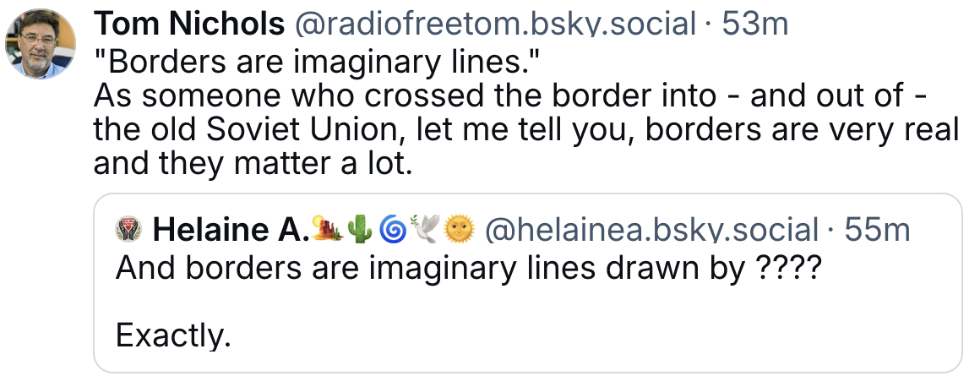Click the blue spiral cyclone emoji
This screenshot has width=980, height=387.
click(x=392, y=230)
